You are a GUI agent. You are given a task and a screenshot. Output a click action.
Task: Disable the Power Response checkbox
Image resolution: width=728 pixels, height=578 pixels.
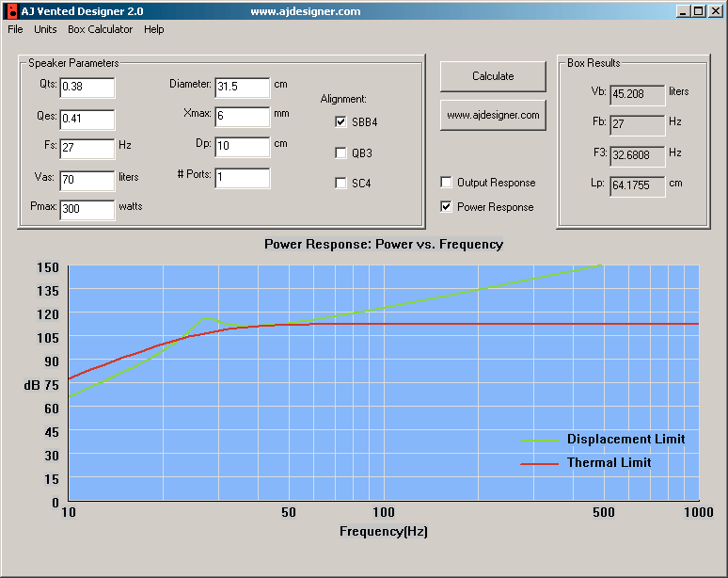click(446, 207)
